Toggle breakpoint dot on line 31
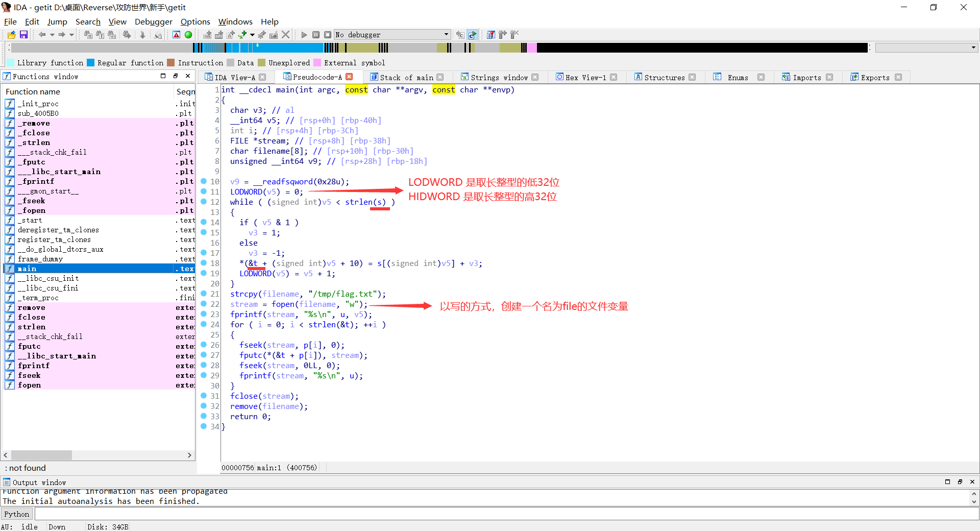 (204, 396)
